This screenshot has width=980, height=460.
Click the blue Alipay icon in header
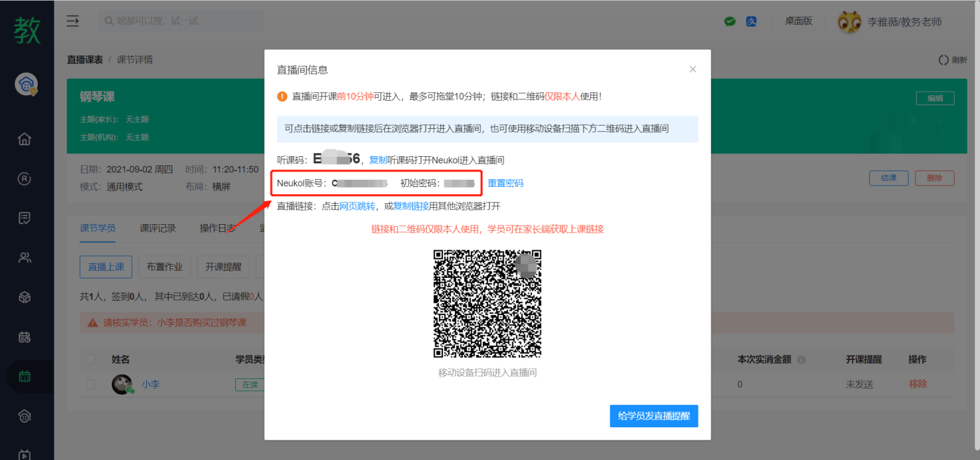click(751, 22)
